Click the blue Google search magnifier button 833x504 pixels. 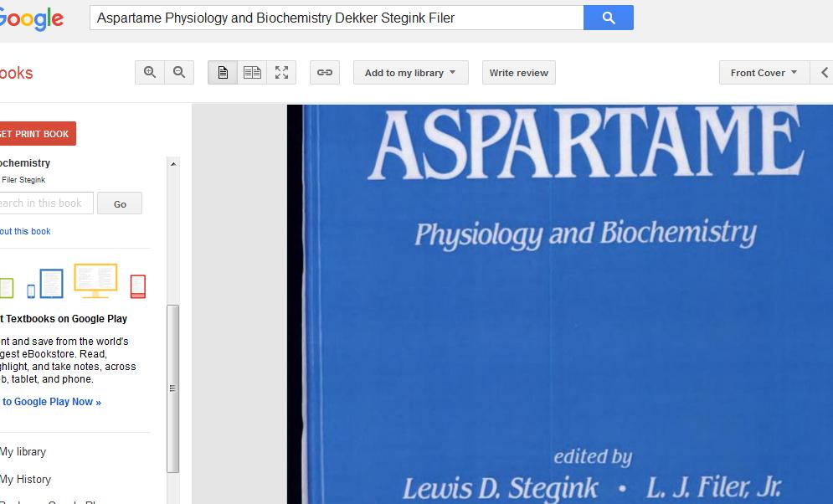click(x=609, y=18)
